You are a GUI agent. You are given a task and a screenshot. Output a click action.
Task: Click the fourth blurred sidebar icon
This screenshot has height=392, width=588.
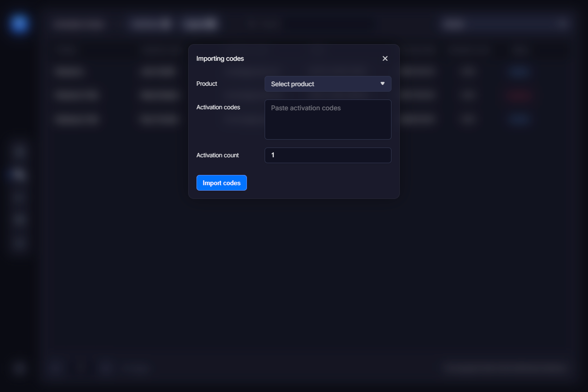20,220
